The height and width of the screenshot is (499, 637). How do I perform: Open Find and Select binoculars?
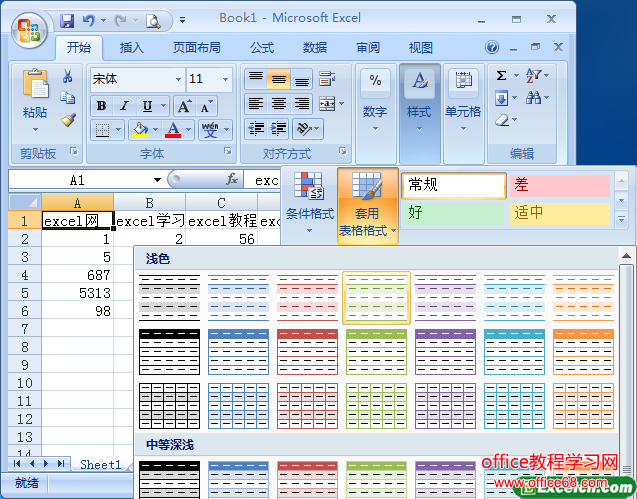click(x=533, y=98)
